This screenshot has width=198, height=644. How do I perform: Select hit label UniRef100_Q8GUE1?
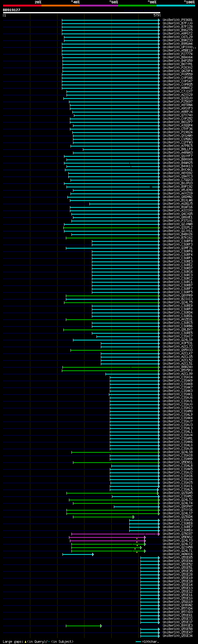click(x=178, y=217)
